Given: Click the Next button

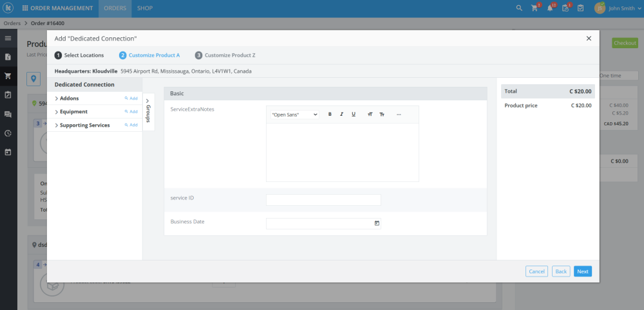Looking at the screenshot, I should coord(583,271).
